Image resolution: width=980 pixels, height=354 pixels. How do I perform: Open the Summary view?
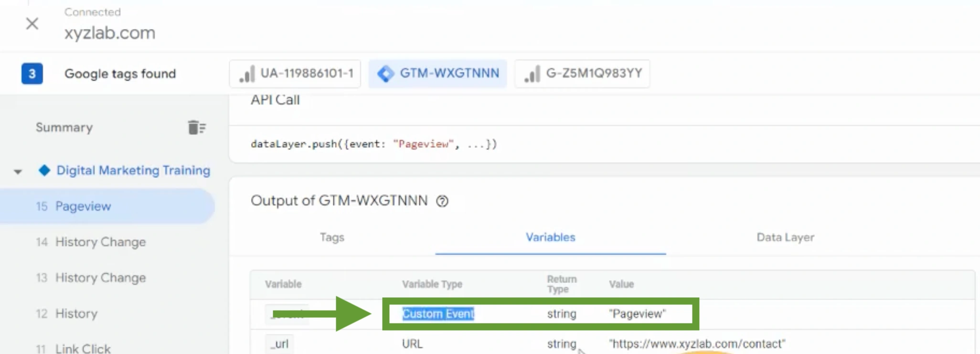[64, 127]
